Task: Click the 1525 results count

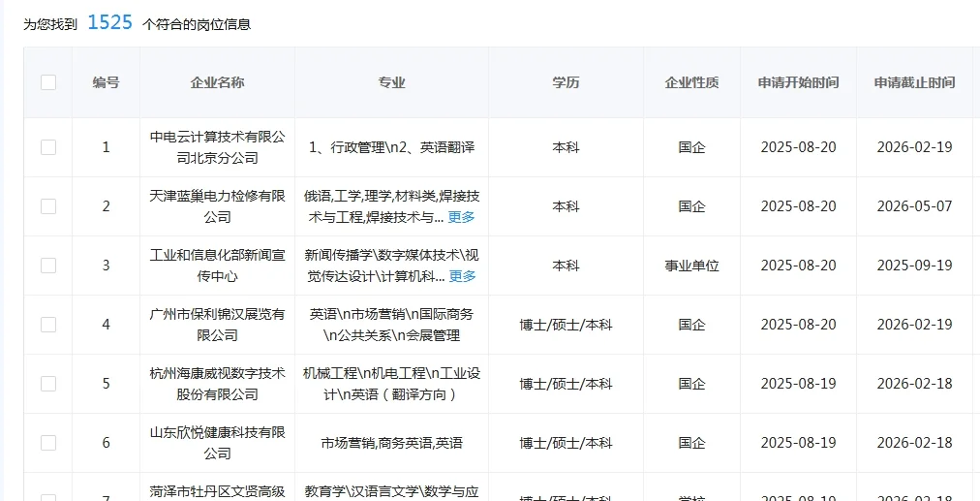Action: point(110,22)
